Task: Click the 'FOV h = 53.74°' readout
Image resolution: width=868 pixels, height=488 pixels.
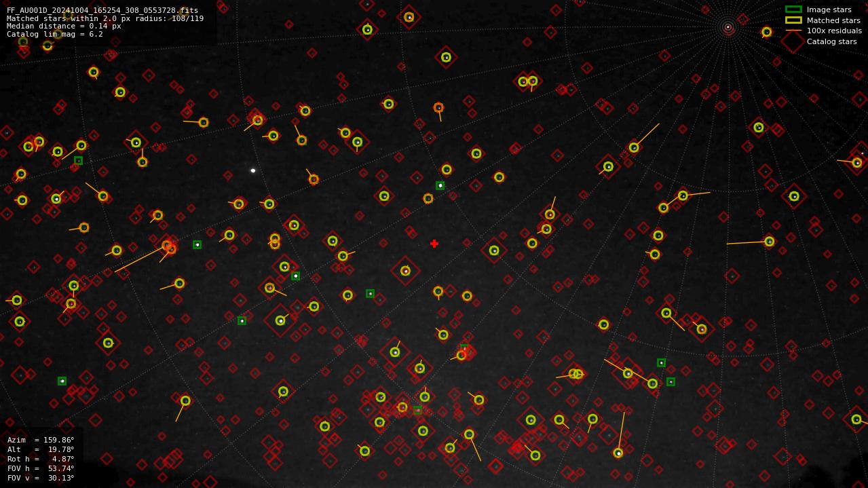Action: coord(41,468)
